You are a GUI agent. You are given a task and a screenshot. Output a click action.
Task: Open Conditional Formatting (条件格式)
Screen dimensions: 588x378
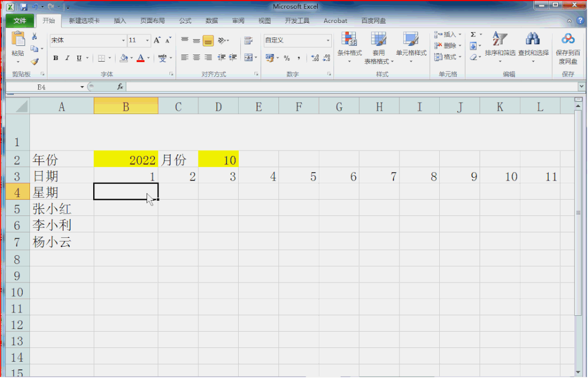tap(349, 47)
